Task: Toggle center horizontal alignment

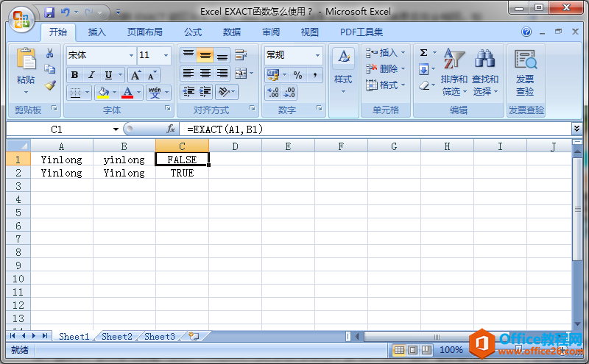Action: pos(205,74)
